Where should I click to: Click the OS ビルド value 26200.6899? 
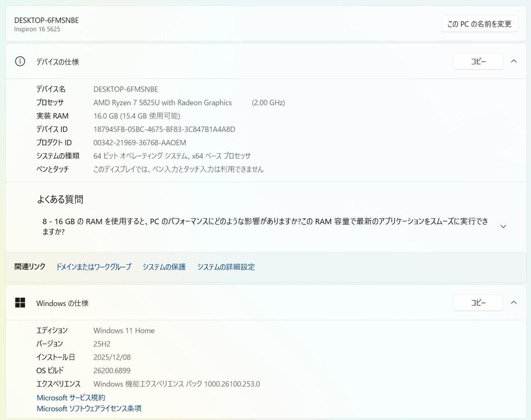click(112, 371)
